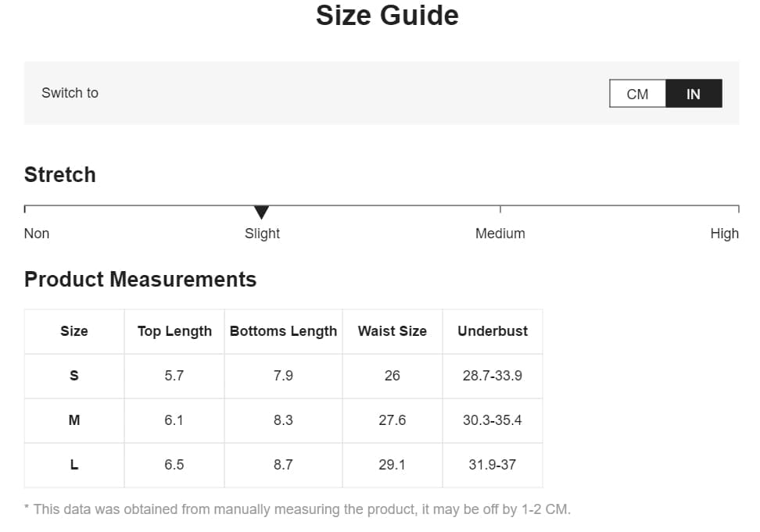Select the IN unit option
Viewport: 760px width, 532px height.
pos(694,94)
